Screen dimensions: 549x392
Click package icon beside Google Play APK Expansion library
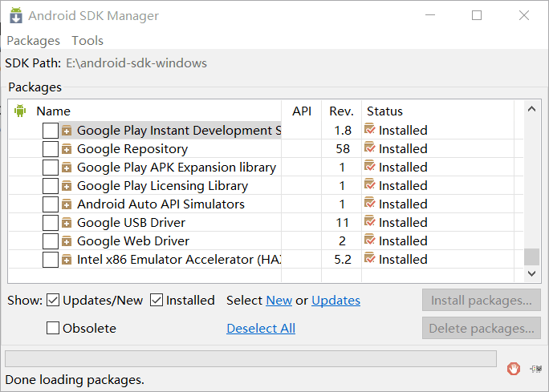click(67, 168)
